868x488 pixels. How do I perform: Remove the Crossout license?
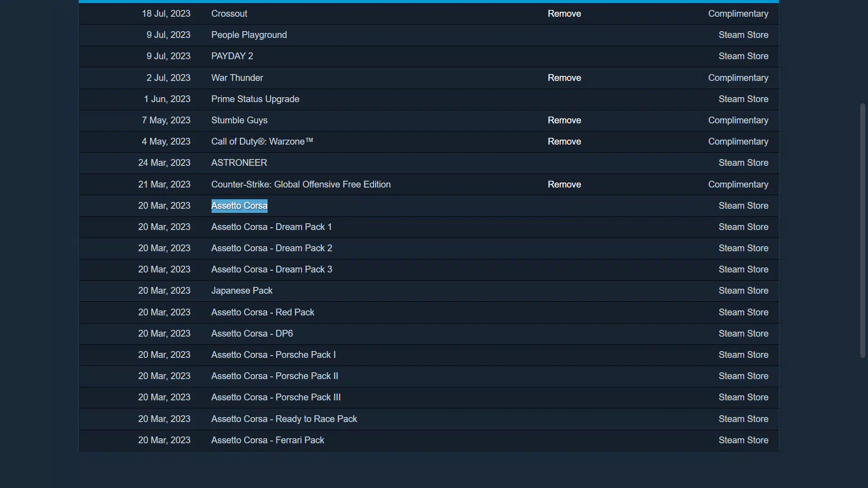pos(564,14)
